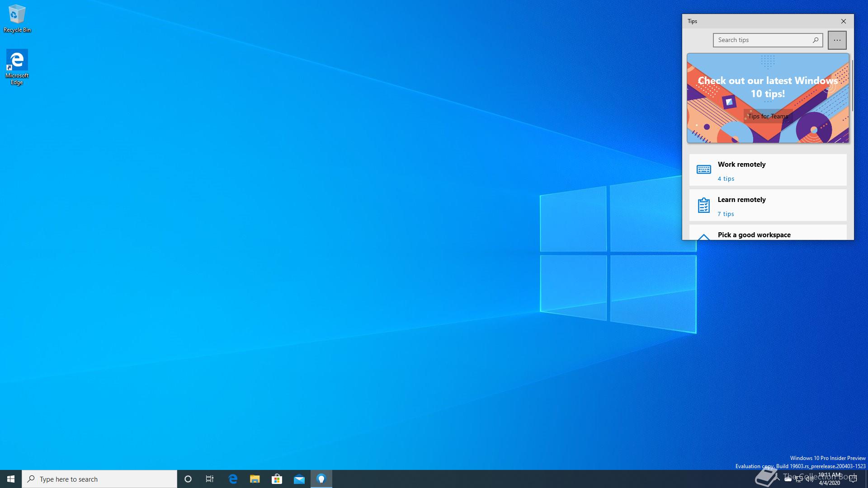The height and width of the screenshot is (488, 868).
Task: Open the volume speaker tray icon
Action: [x=810, y=479]
